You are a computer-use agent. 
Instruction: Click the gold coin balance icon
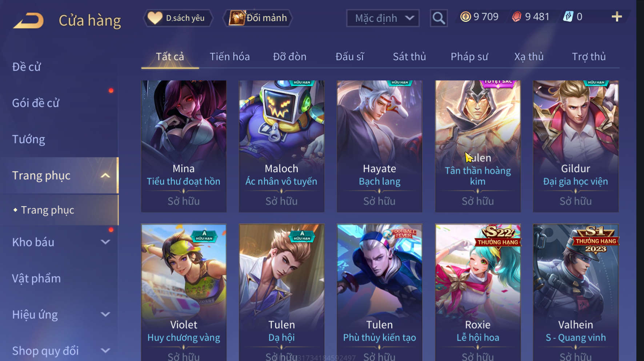coord(465,17)
